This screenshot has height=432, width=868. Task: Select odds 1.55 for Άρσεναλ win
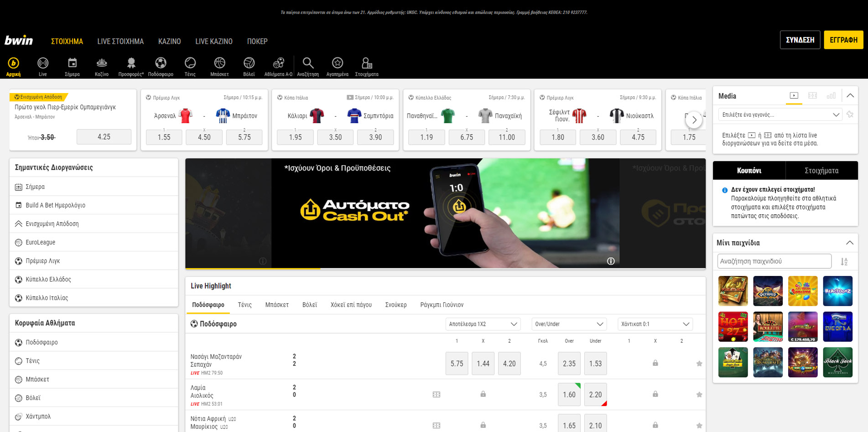coord(164,137)
